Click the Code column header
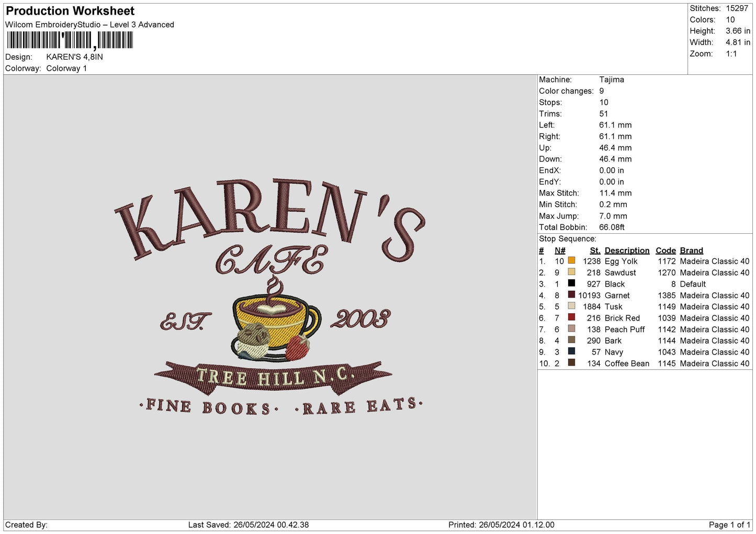Screen dimensions: 756x534 coord(665,251)
